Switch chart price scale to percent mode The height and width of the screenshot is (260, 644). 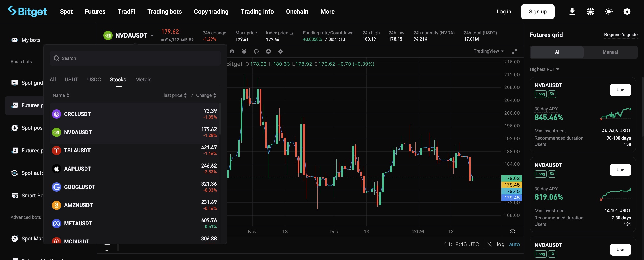point(489,244)
